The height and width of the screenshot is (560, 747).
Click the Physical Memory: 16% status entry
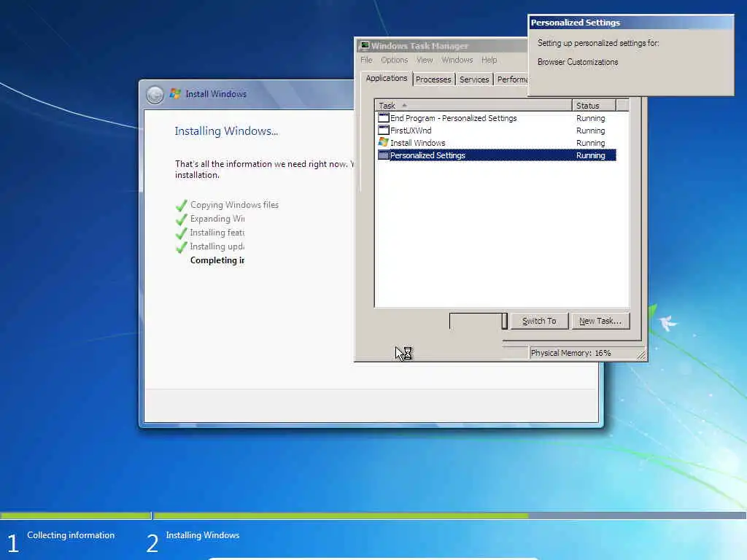click(570, 353)
